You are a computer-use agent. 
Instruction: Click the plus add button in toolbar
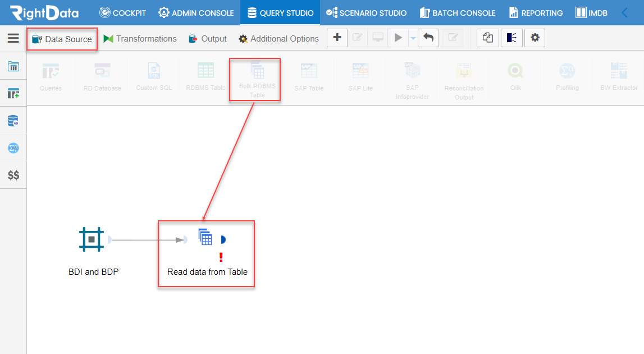point(337,38)
